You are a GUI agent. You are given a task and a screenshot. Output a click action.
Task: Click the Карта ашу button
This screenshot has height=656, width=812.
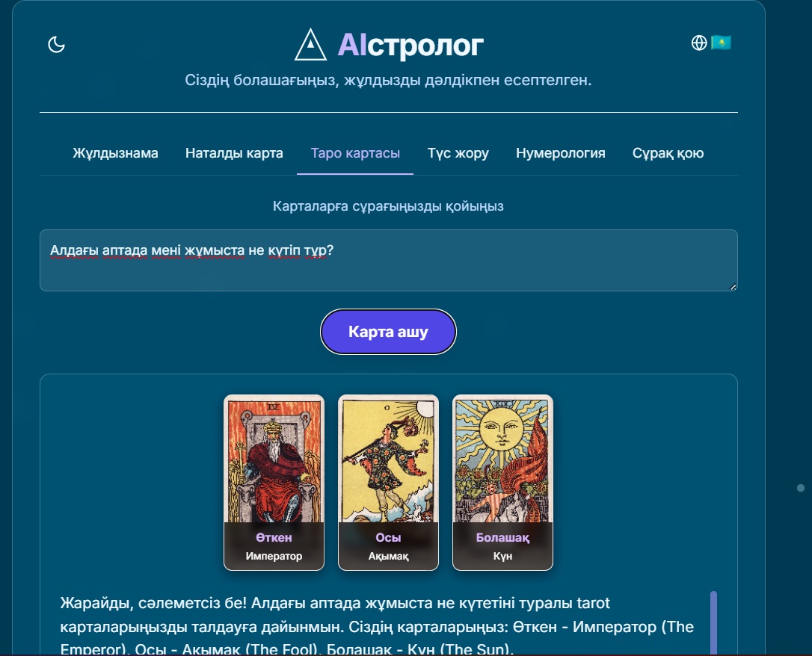pyautogui.click(x=388, y=332)
